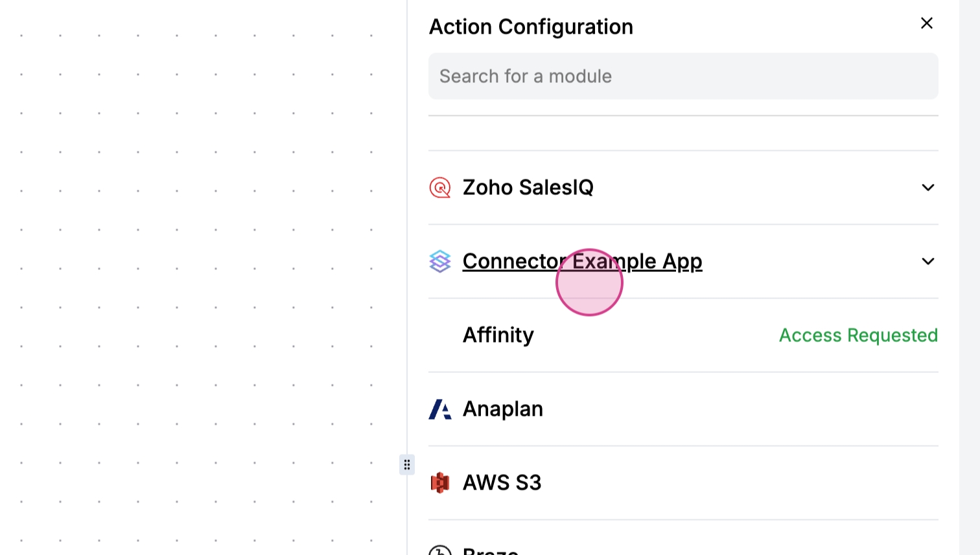
Task: Click the Action Configuration heading
Action: coord(531,27)
